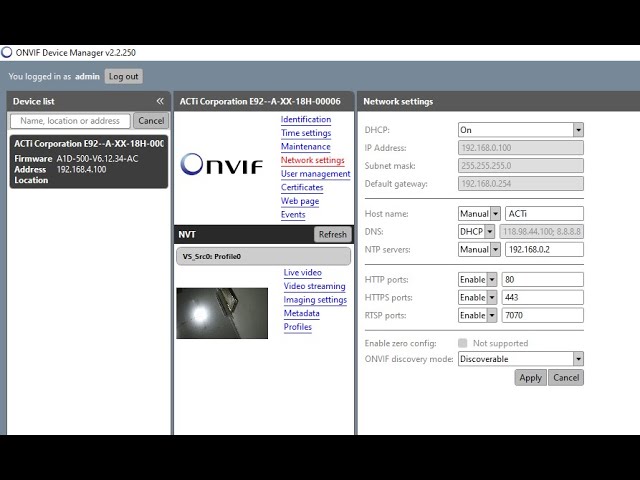Screen dimensions: 640x480
Task: Collapse the Device list panel chevron
Action: click(x=160, y=101)
